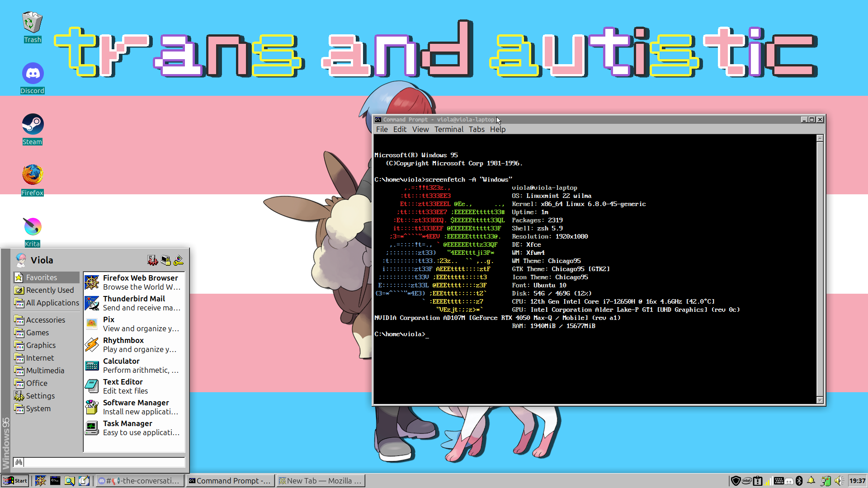
Task: Open Calculator from the Favorites list
Action: (x=134, y=366)
